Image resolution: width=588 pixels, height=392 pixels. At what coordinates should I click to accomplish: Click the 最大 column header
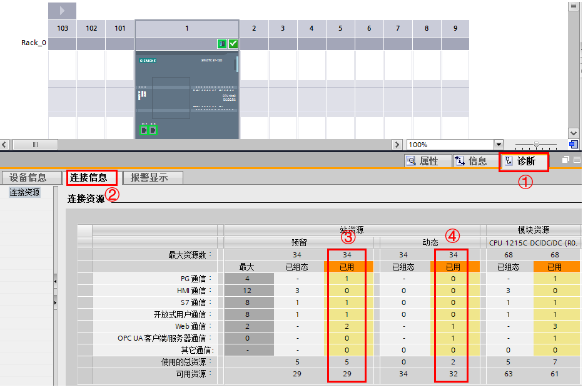pyautogui.click(x=246, y=267)
